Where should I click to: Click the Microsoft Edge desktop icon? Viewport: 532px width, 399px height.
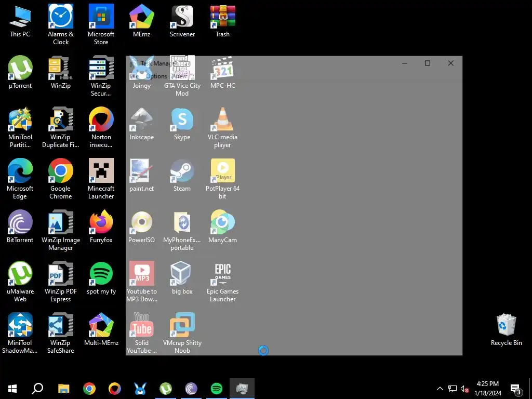pos(20,179)
